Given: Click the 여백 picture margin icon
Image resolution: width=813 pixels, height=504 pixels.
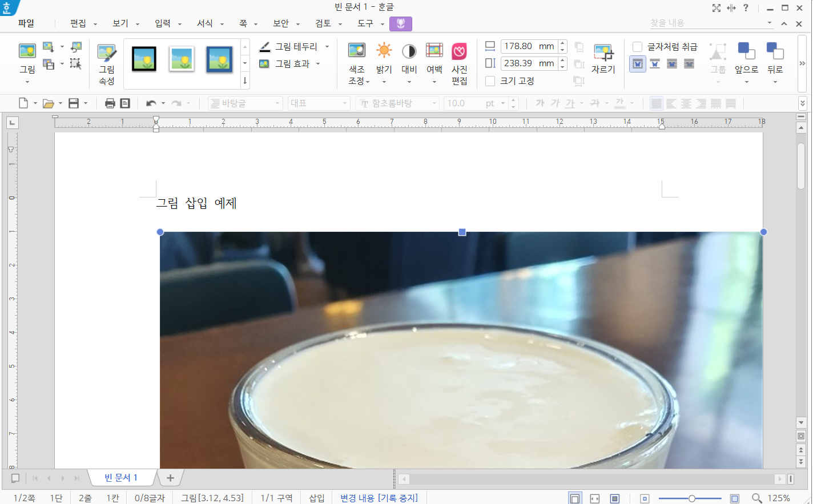Looking at the screenshot, I should click(x=434, y=50).
